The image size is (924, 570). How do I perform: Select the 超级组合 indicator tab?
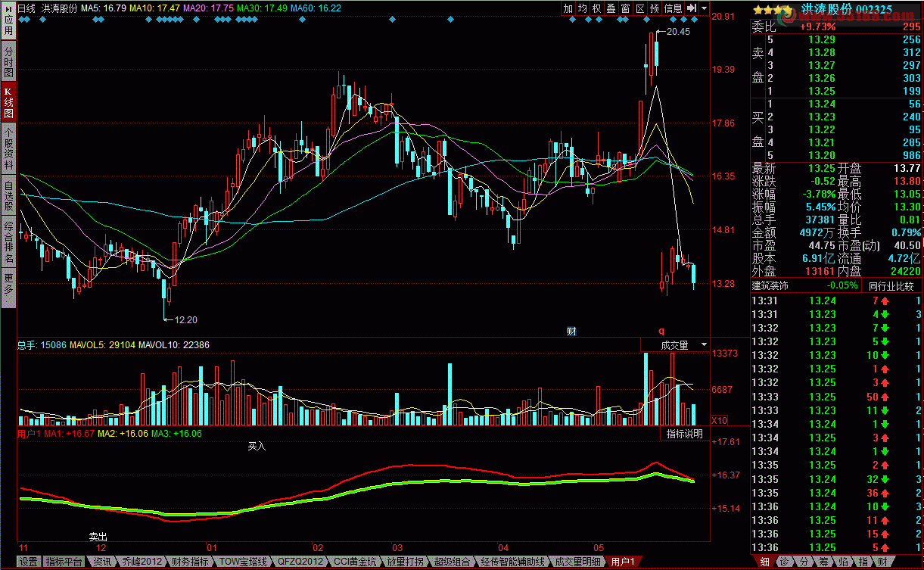[x=453, y=562]
